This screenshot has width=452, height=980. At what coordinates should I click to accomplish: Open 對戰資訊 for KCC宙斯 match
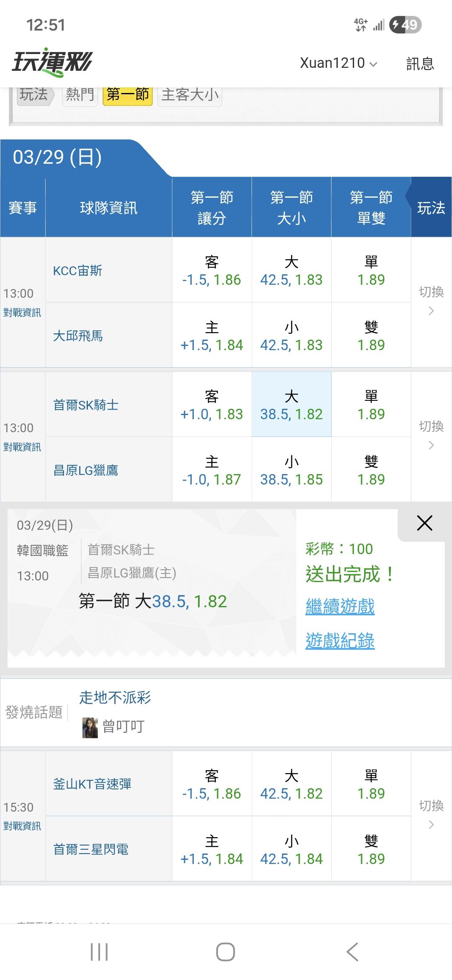(22, 312)
